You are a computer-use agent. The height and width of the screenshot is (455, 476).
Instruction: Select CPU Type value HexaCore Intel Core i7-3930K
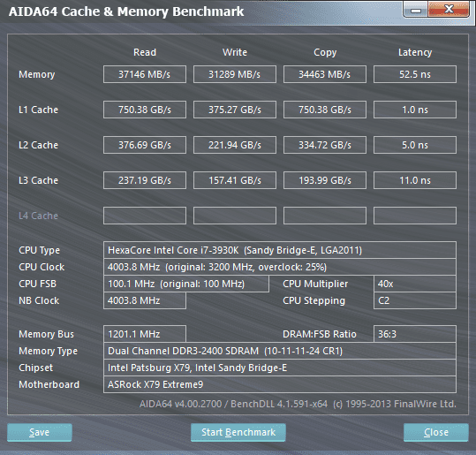point(280,250)
